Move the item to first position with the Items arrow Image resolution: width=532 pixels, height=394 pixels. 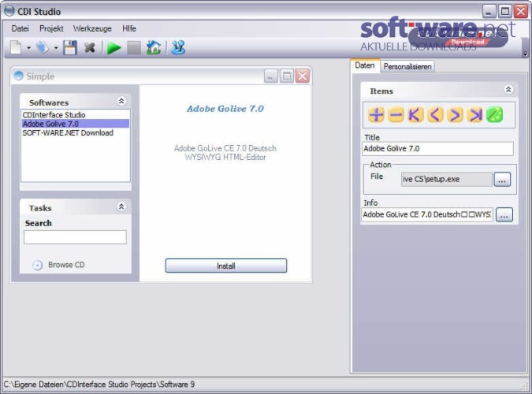coord(415,115)
